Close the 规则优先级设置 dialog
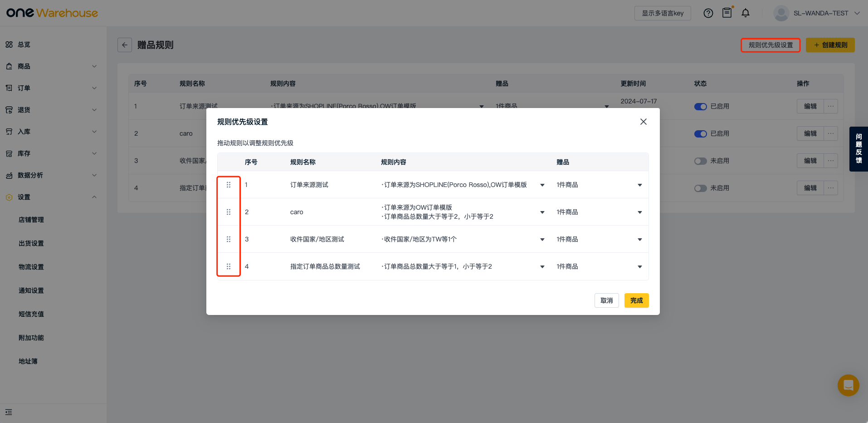 [643, 122]
